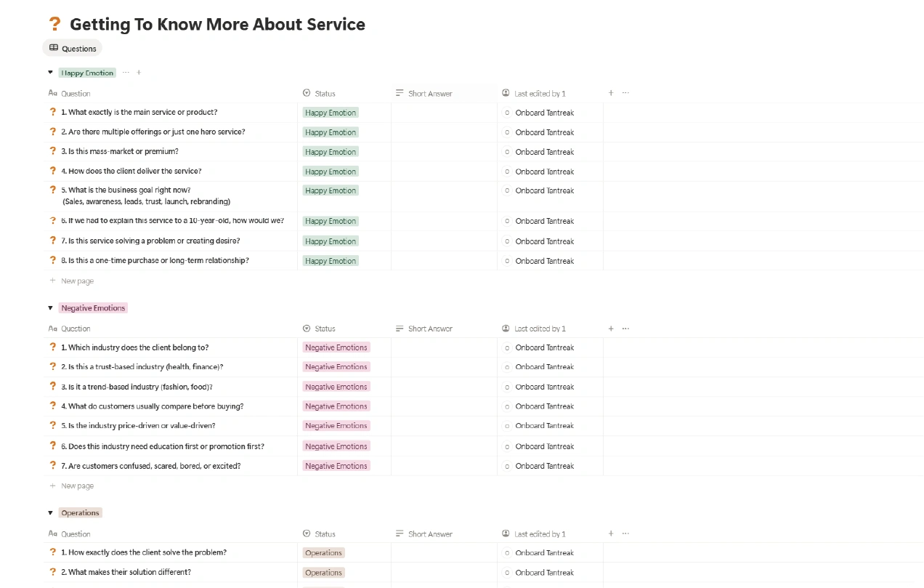The image size is (924, 588).
Task: Add a page to Happy Emotion group header
Action: (x=139, y=73)
